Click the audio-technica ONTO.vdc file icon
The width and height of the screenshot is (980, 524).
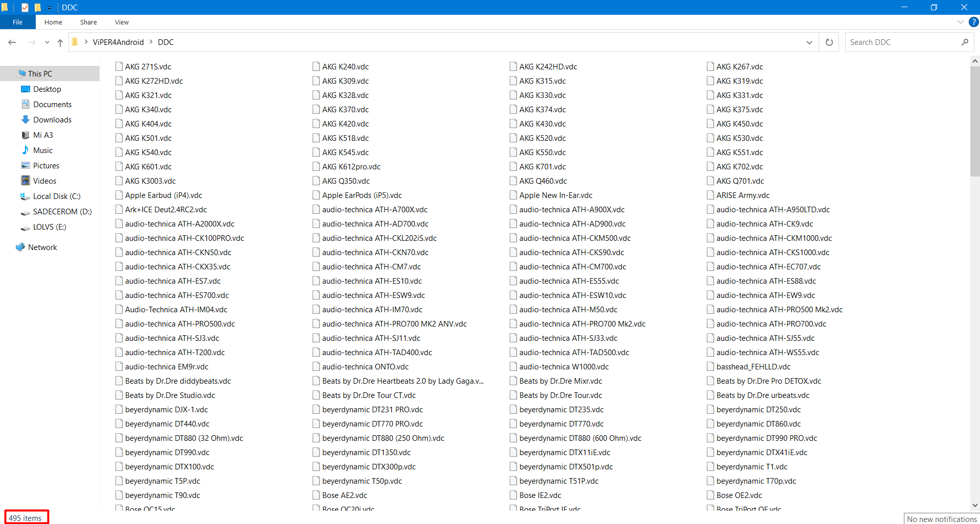click(x=316, y=366)
